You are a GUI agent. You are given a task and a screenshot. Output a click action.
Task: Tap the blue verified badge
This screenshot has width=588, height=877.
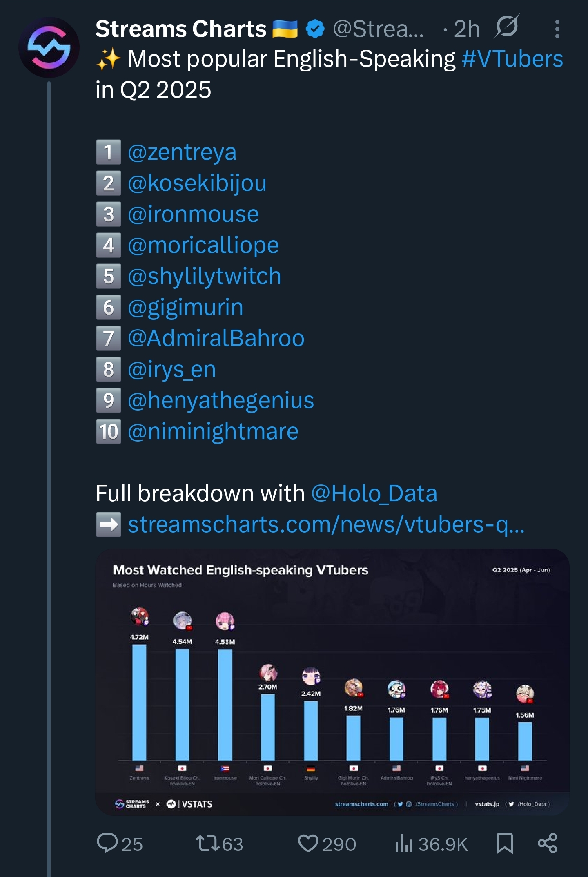pos(315,29)
